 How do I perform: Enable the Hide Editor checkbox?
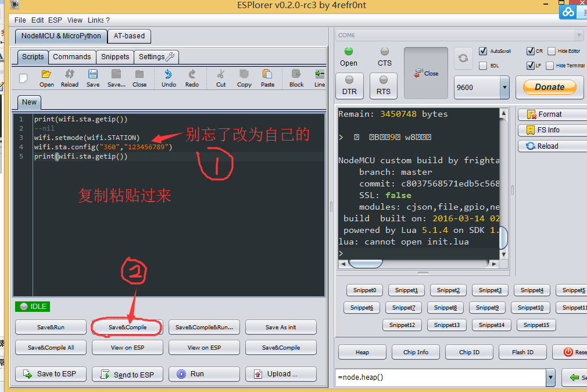(552, 51)
